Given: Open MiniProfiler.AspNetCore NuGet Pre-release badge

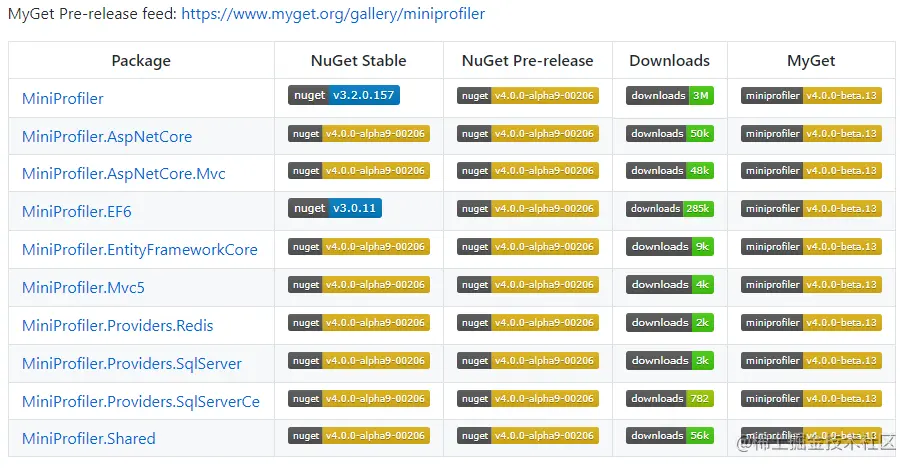Looking at the screenshot, I should [x=528, y=134].
